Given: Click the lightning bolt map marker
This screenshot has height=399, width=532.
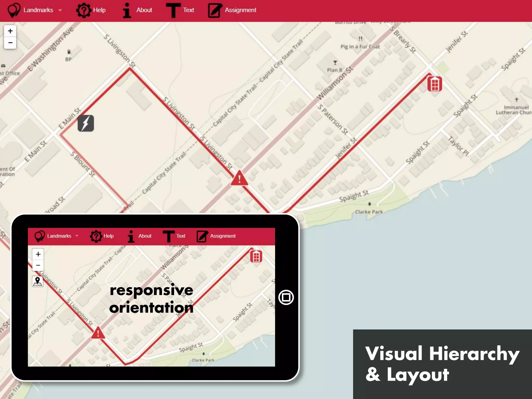Looking at the screenshot, I should click(x=86, y=123).
